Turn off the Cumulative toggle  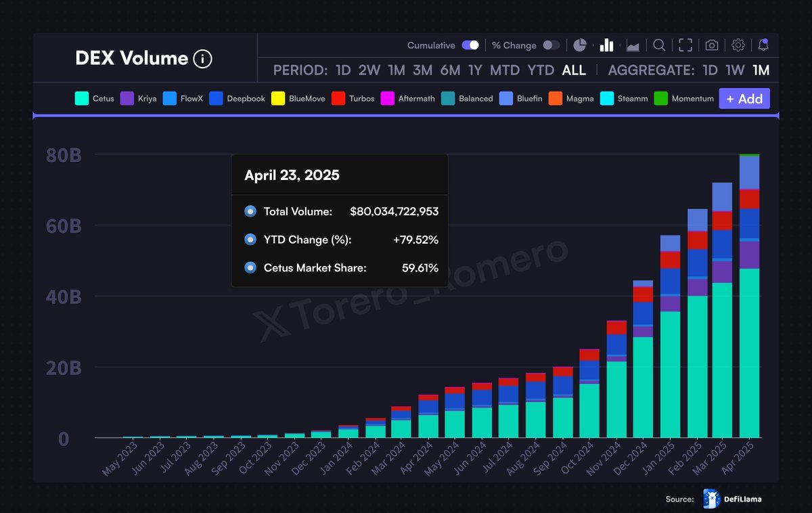[x=470, y=45]
